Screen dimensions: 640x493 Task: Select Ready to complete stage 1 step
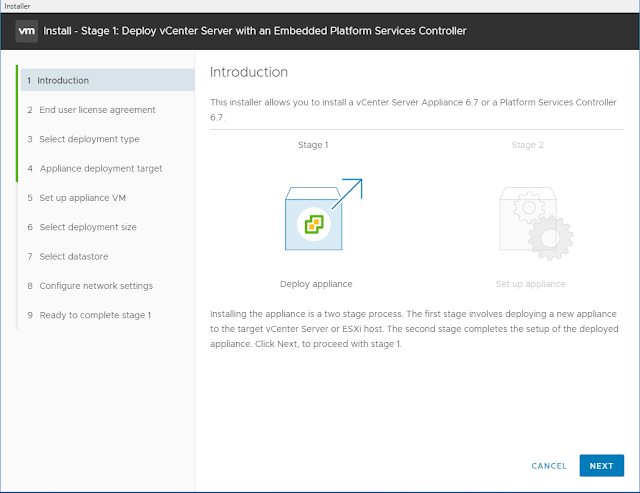point(89,315)
